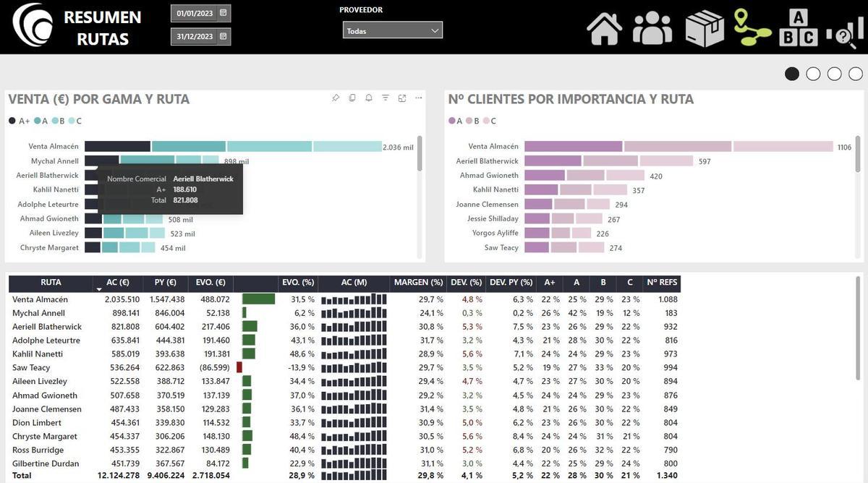Select the second page indicator circle
The image size is (868, 483).
click(813, 74)
